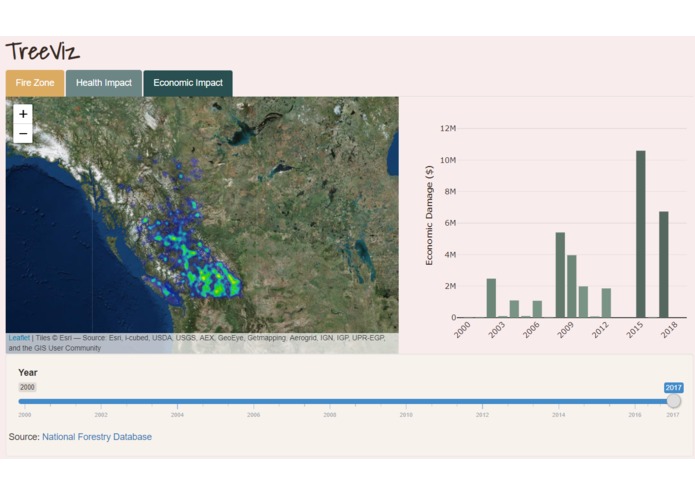Open the Leaflet attribution link
This screenshot has height=494, width=695.
[x=19, y=338]
